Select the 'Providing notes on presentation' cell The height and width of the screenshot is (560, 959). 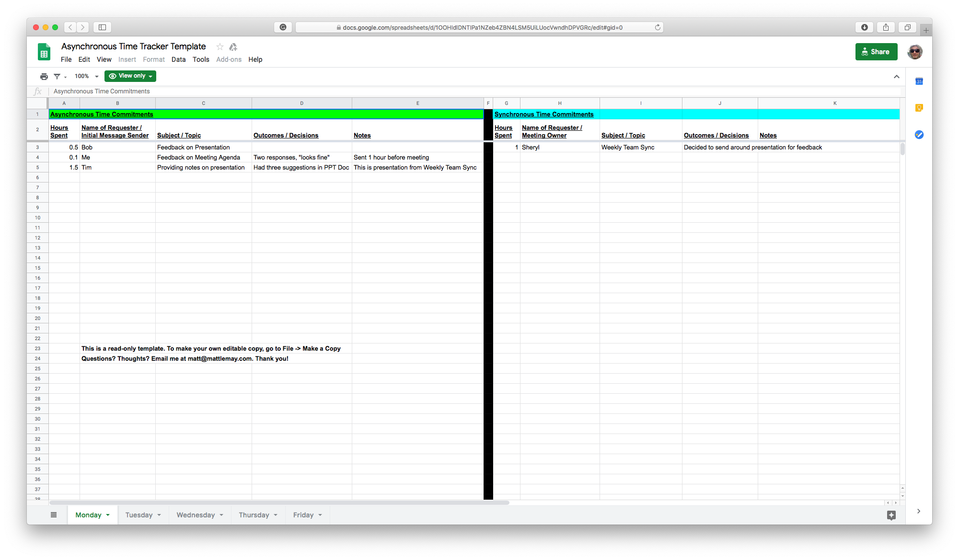coord(204,168)
